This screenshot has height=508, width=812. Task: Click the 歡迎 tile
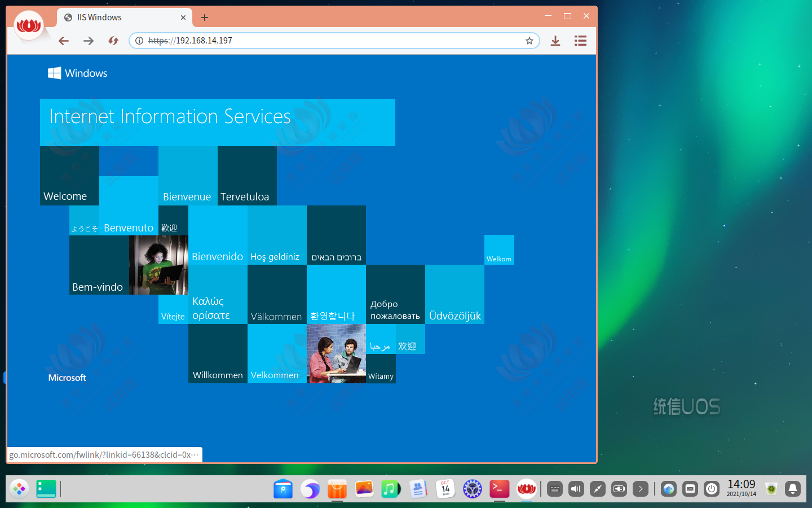click(x=173, y=220)
